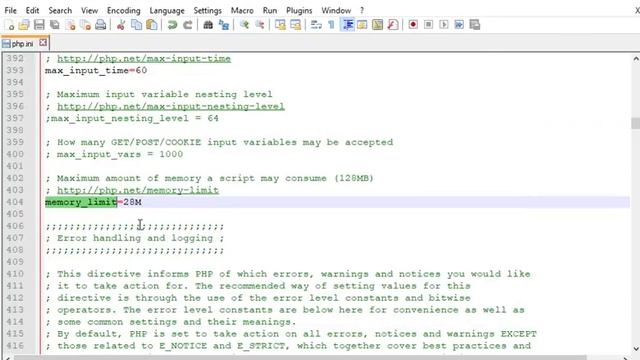The image size is (640, 360).
Task: Click the Paste clipboard icon
Action: [x=152, y=25]
